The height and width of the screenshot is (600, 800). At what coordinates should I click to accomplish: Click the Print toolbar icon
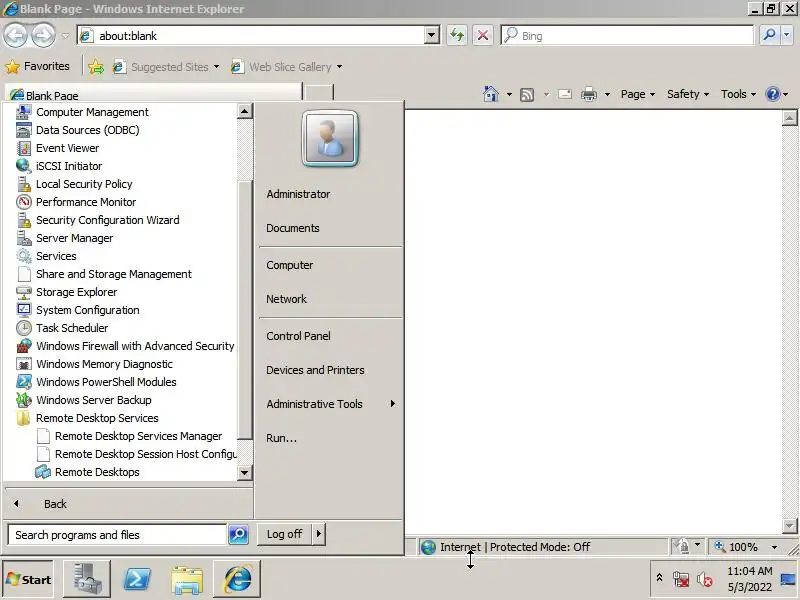click(x=589, y=94)
